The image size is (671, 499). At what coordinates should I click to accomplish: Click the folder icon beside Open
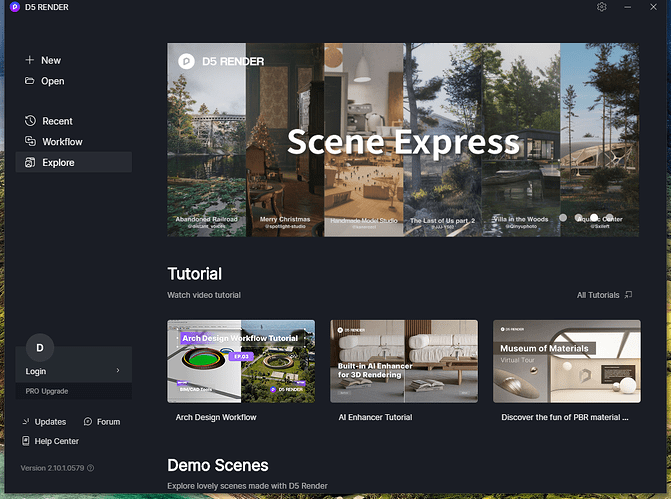[30, 80]
